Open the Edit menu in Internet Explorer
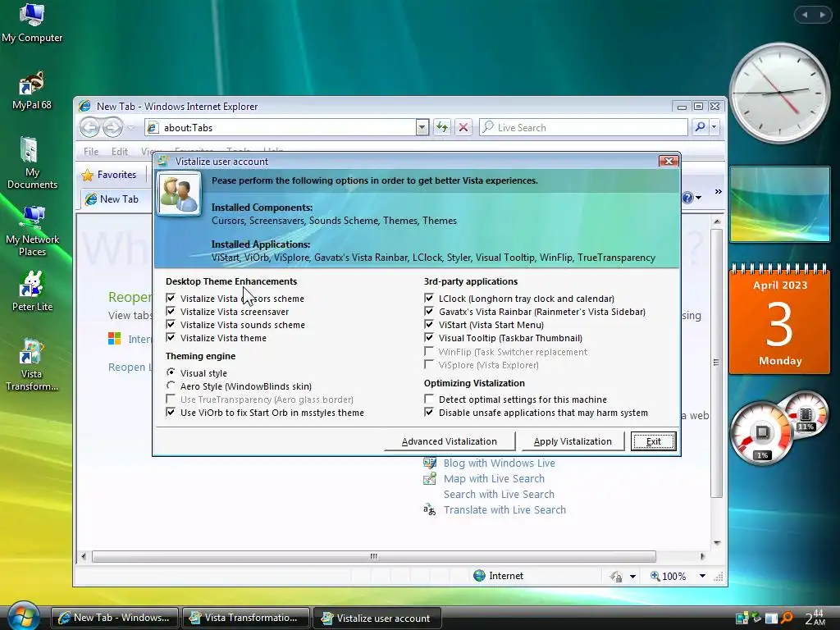 pos(120,152)
